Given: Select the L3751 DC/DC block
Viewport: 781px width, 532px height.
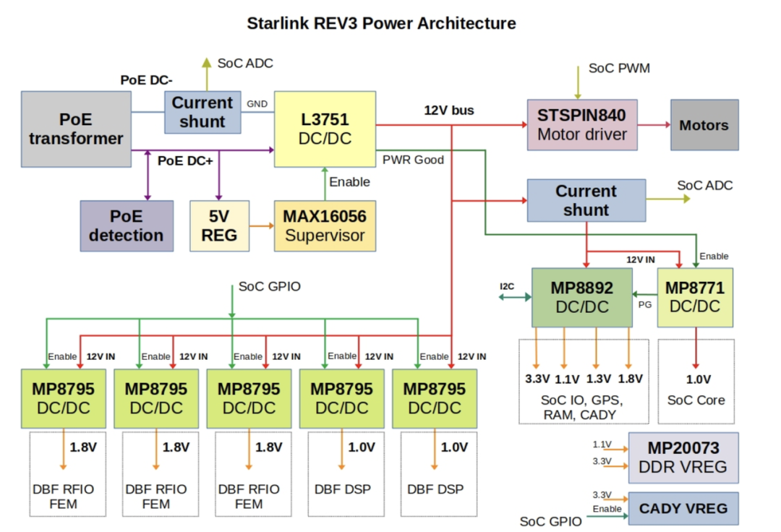Looking at the screenshot, I should pos(325,129).
